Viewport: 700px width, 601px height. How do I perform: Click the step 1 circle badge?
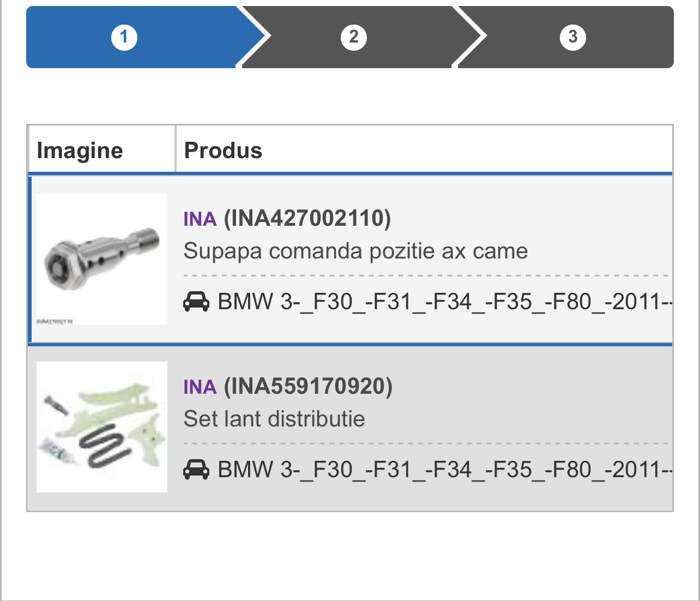point(124,37)
